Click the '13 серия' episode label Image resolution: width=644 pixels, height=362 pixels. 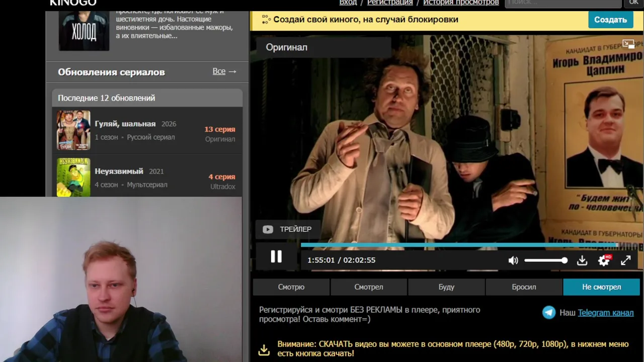tap(220, 129)
